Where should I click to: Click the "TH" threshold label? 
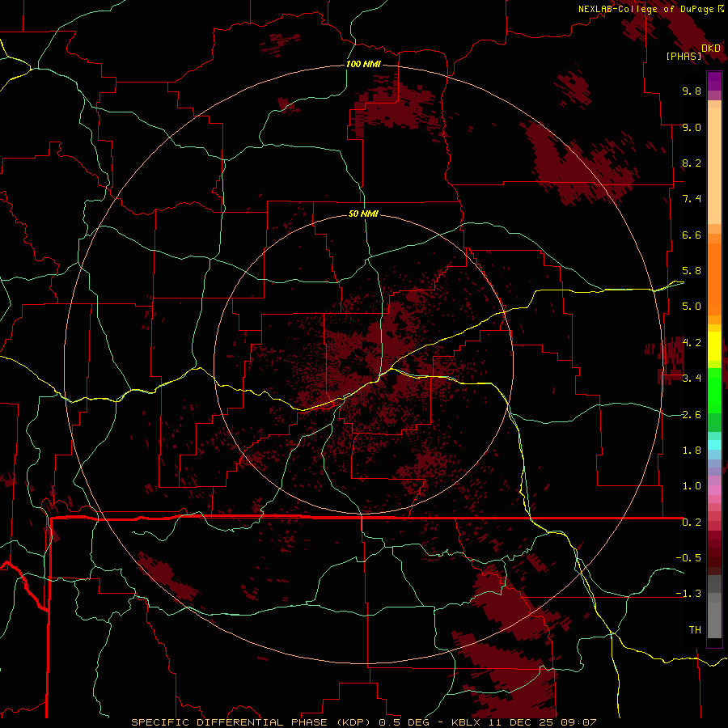point(695,630)
